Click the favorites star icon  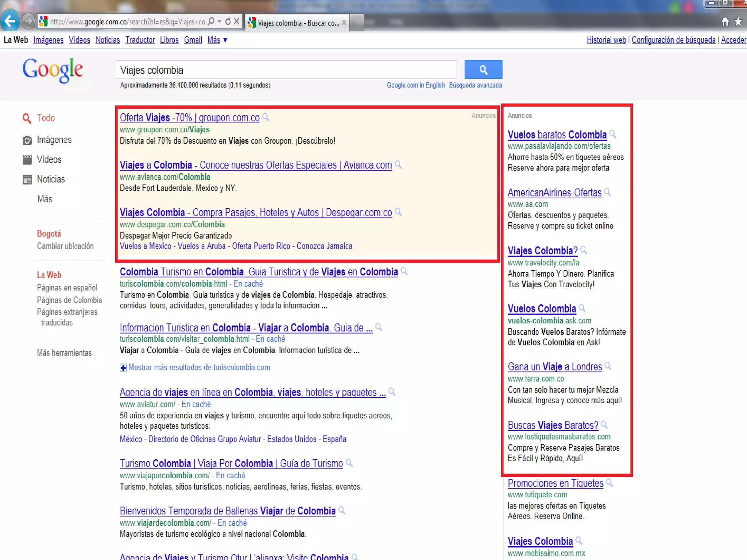[x=738, y=22]
